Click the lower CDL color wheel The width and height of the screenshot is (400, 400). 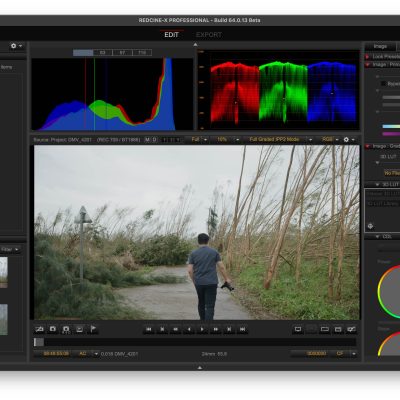coord(389,344)
